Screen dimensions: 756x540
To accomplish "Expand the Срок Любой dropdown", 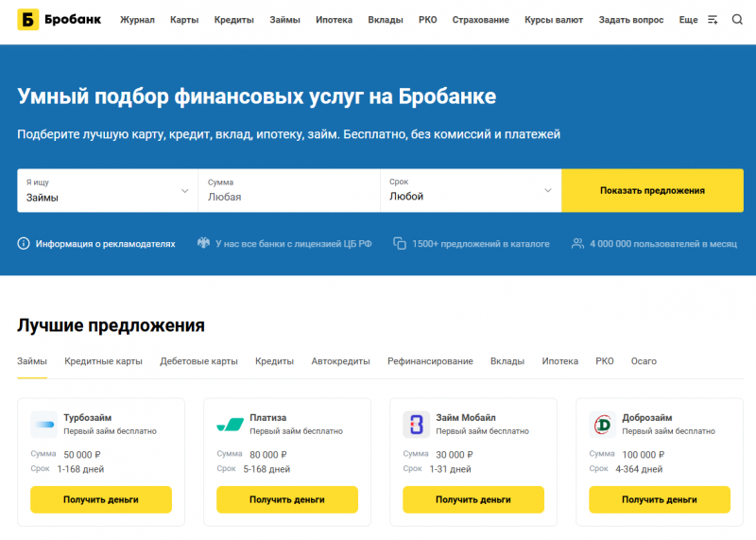I will coord(470,190).
